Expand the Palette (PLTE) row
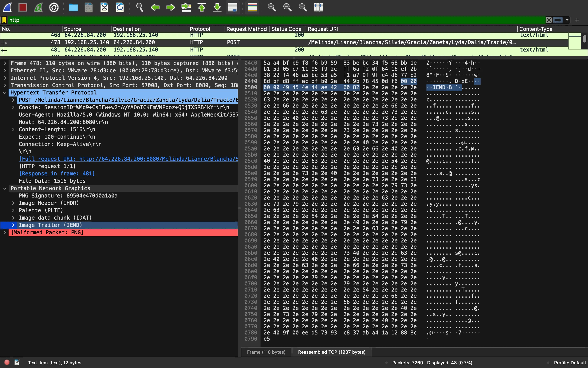The width and height of the screenshot is (588, 368). 13,210
